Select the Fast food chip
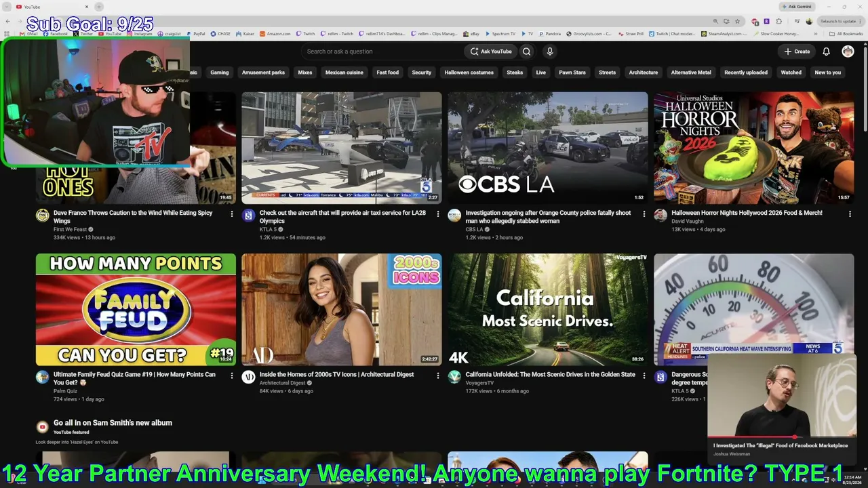This screenshot has height=488, width=868. click(x=387, y=73)
